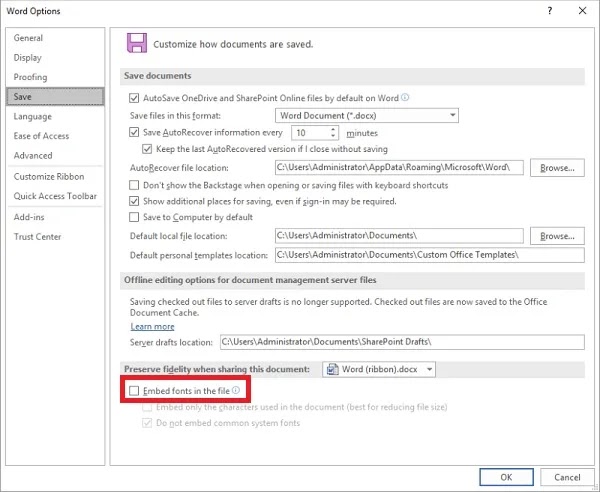Open the Word (ribbon).docx document dropdown
This screenshot has height=492, width=600.
tap(379, 370)
